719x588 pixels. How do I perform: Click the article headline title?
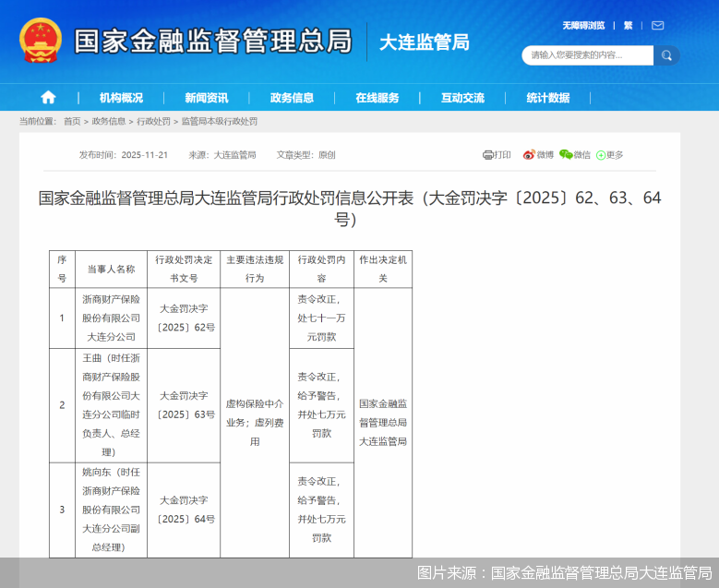350,209
